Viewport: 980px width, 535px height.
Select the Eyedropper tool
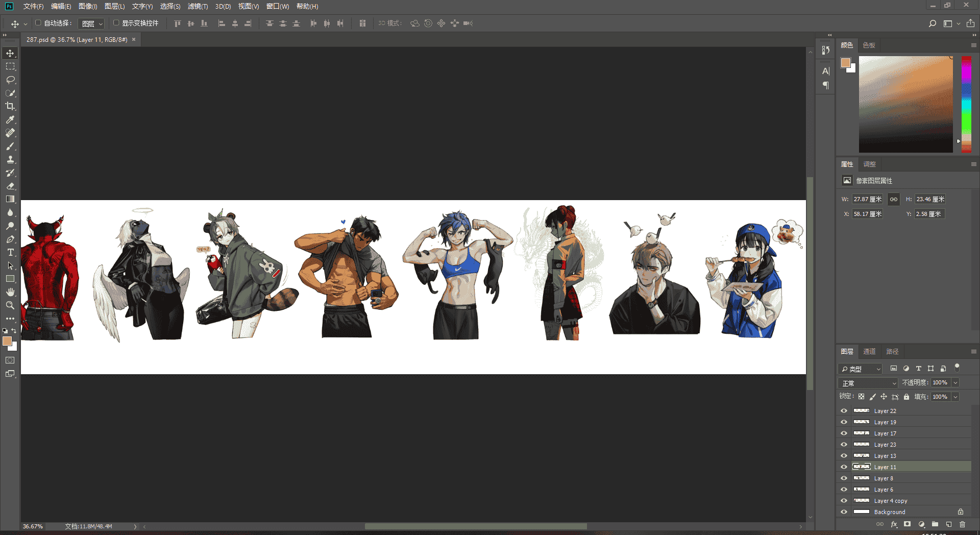pyautogui.click(x=10, y=119)
